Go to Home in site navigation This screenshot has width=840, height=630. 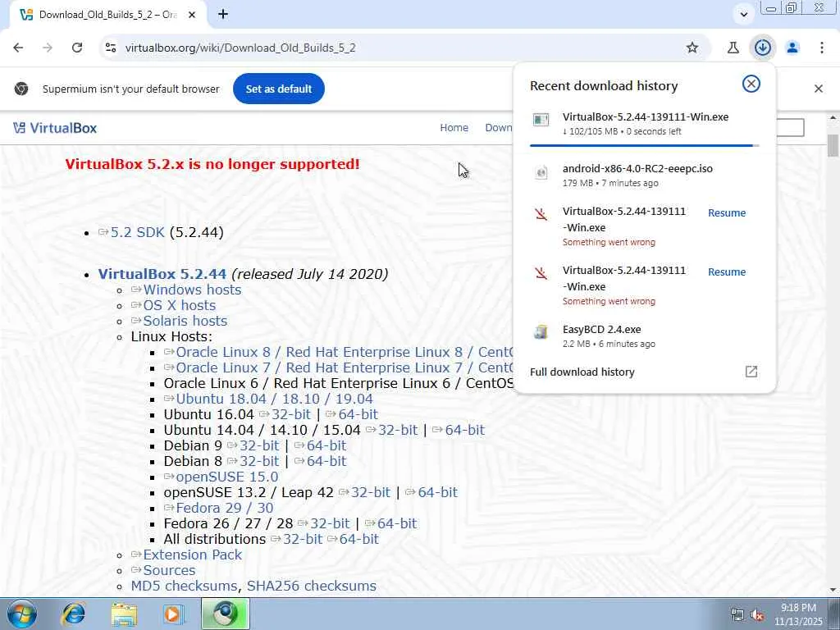(454, 127)
